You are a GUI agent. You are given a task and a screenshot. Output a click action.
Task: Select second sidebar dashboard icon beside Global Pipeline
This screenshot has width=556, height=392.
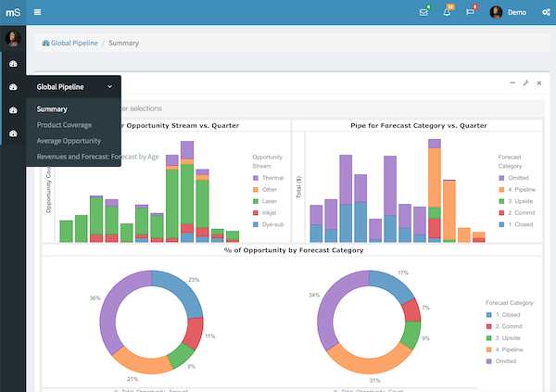(13, 87)
